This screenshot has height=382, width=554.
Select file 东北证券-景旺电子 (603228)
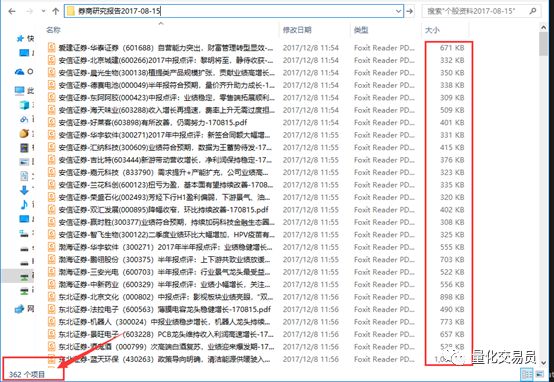(x=166, y=334)
